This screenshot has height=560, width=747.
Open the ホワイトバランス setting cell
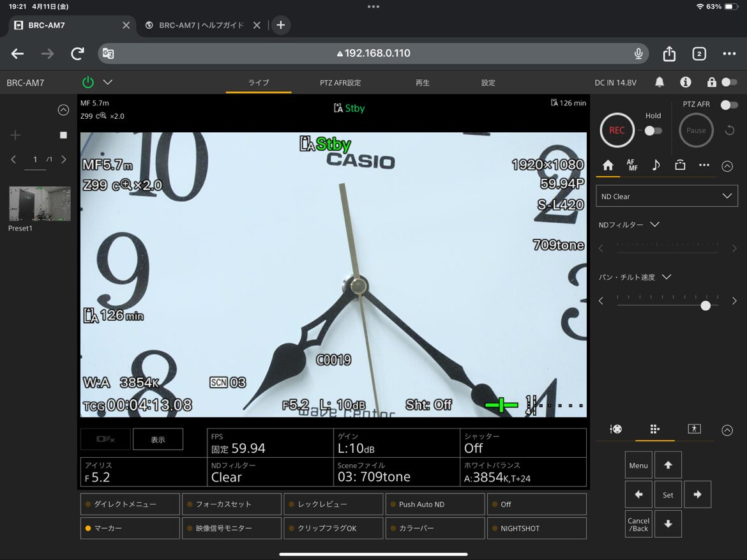pos(523,472)
